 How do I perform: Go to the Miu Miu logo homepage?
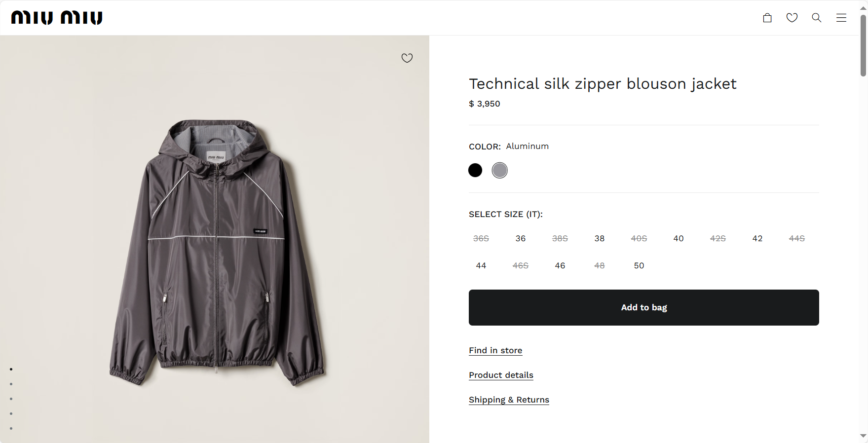click(57, 18)
